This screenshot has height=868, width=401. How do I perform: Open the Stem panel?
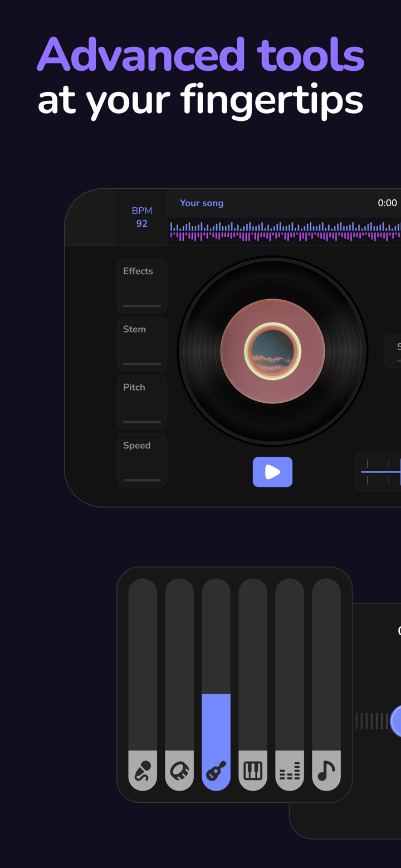(x=142, y=344)
